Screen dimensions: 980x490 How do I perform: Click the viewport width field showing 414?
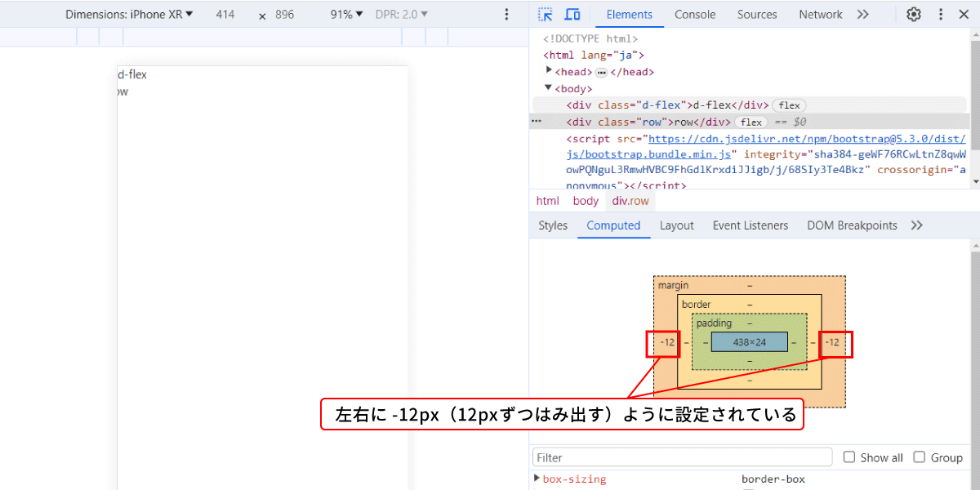(225, 15)
